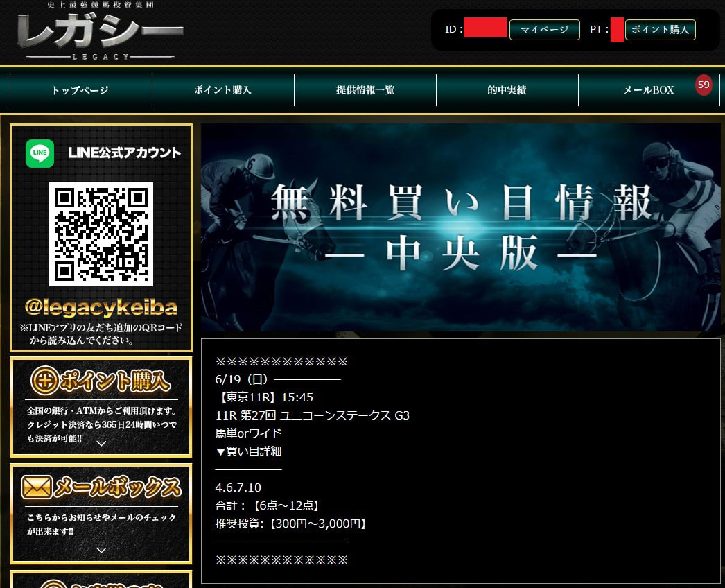Go to トップページ in the navigation bar
This screenshot has width=725, height=588.
tap(80, 90)
